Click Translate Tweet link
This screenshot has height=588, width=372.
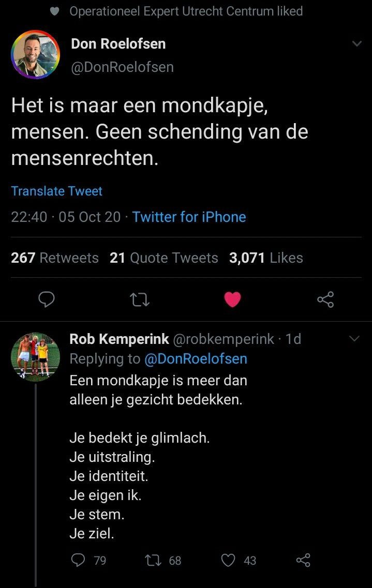point(57,191)
